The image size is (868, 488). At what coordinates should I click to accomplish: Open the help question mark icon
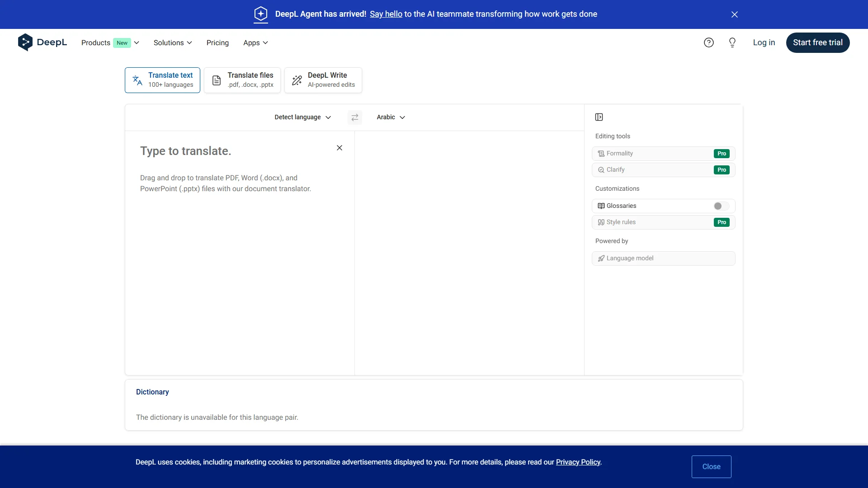click(x=709, y=42)
